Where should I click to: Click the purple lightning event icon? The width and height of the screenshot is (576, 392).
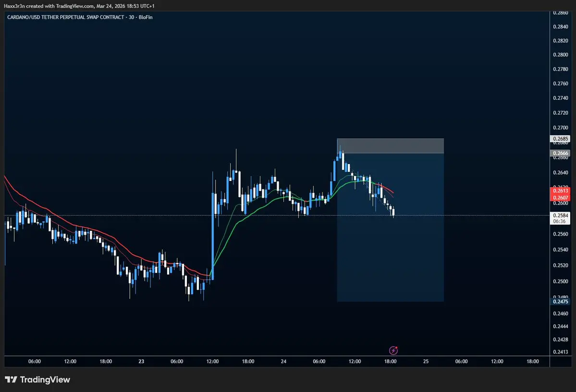[393, 350]
